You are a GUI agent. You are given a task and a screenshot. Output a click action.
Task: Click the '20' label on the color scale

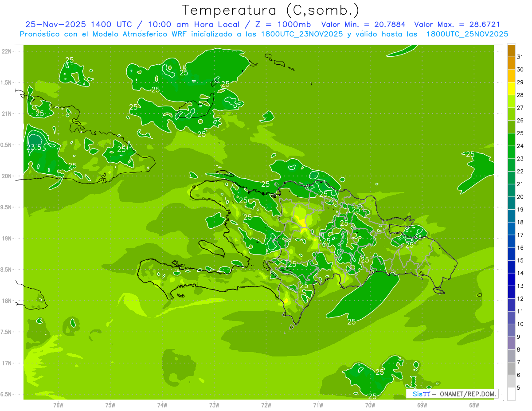[x=520, y=197]
